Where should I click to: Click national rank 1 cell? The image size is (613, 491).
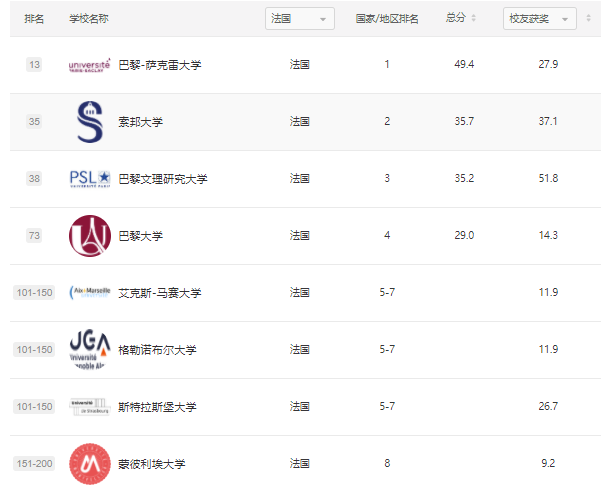(387, 65)
